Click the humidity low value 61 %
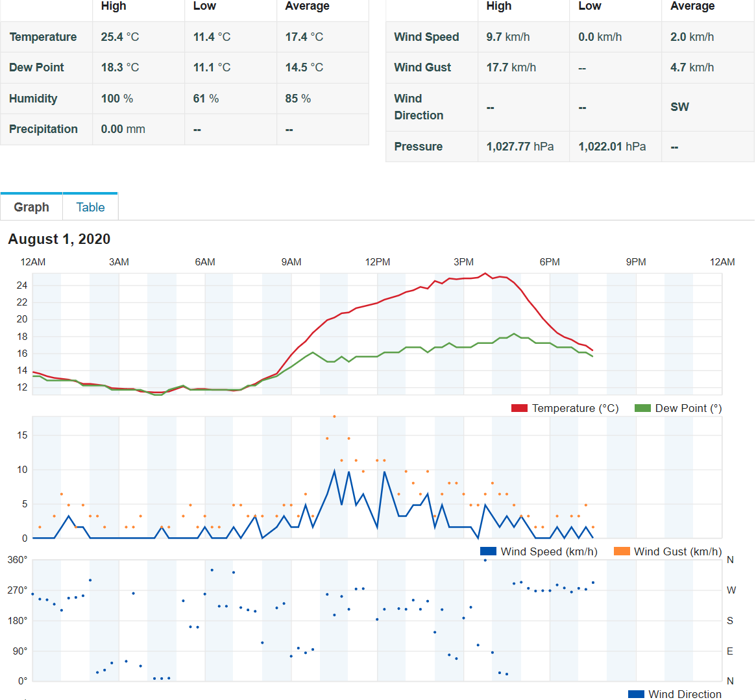 click(206, 99)
